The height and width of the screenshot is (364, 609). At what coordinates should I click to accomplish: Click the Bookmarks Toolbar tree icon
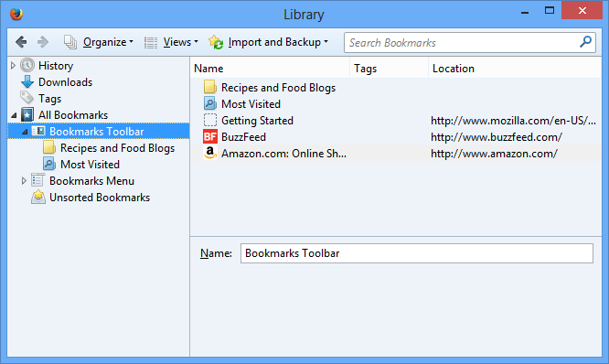[38, 132]
